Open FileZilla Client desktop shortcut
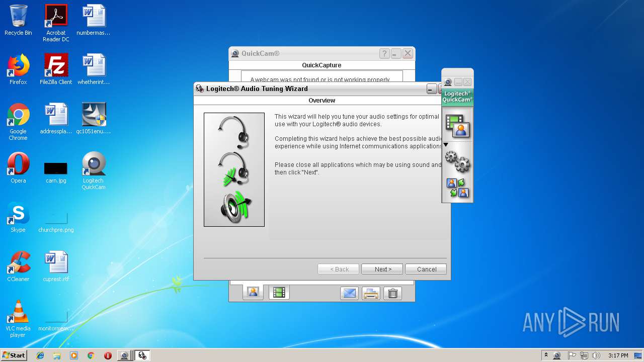Screen dimensions: 644x362 (56, 69)
